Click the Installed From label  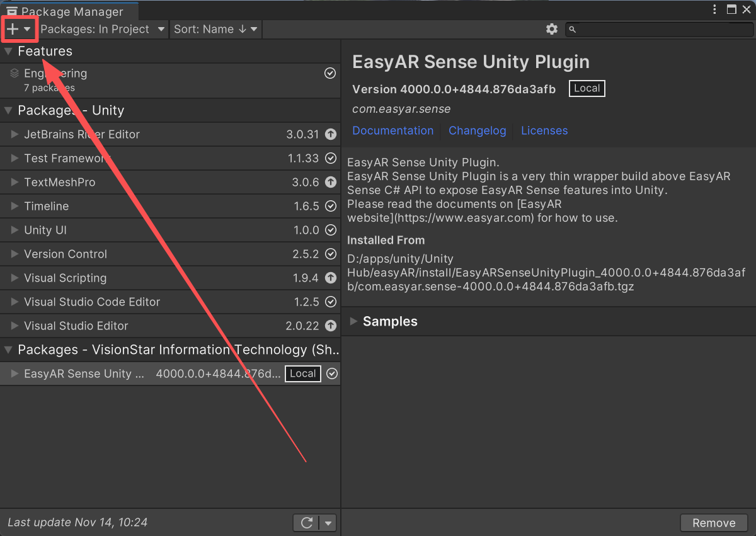(x=386, y=240)
